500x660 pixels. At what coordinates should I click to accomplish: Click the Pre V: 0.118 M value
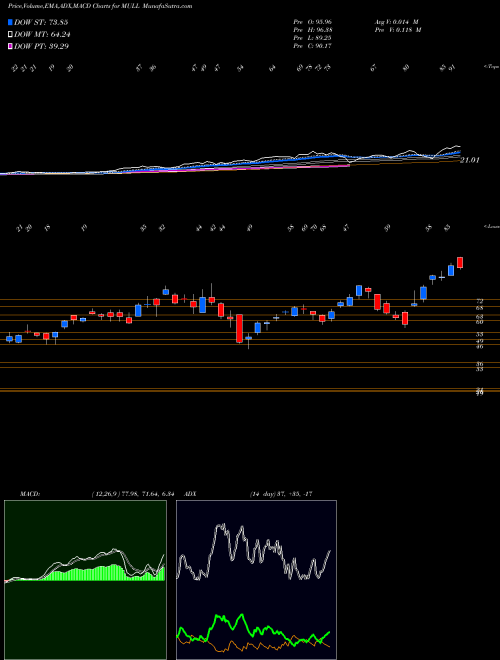(397, 30)
